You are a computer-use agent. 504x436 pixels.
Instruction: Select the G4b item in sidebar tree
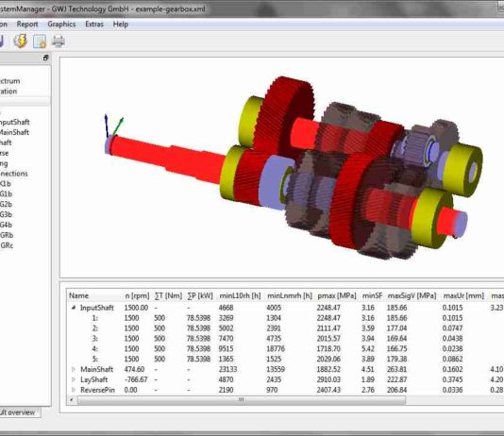[x=6, y=225]
